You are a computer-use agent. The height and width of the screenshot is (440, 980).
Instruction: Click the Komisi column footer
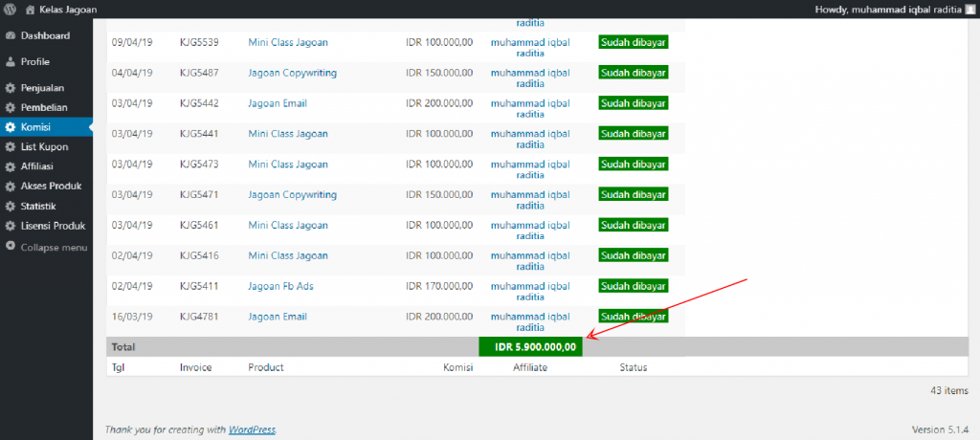pos(458,367)
